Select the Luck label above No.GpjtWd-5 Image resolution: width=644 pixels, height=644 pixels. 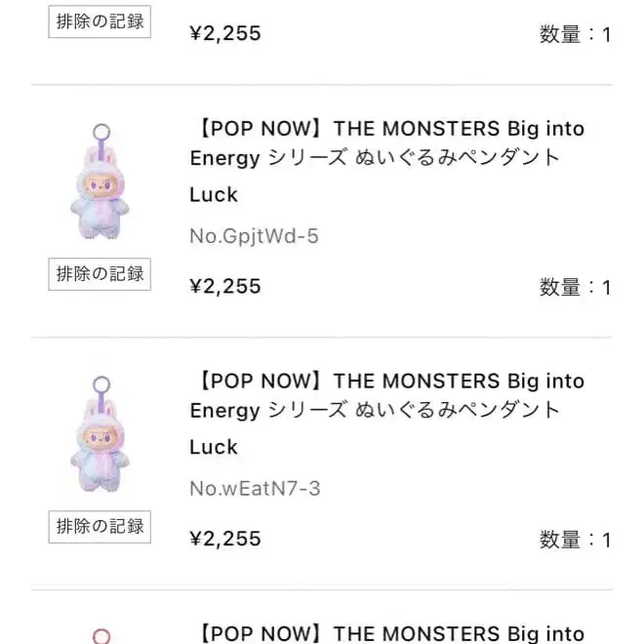[x=214, y=194]
